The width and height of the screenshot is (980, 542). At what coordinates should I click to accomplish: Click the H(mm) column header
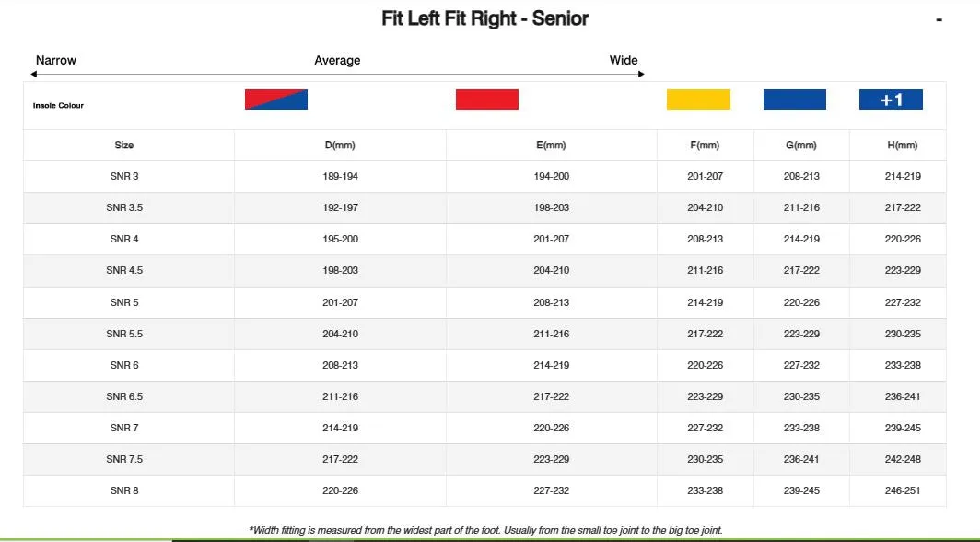903,145
